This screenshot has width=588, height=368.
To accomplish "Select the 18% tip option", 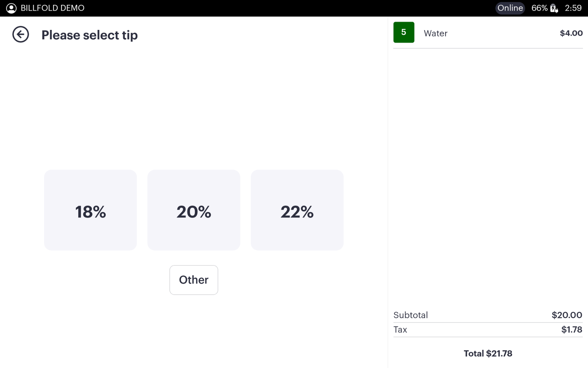I will (90, 210).
